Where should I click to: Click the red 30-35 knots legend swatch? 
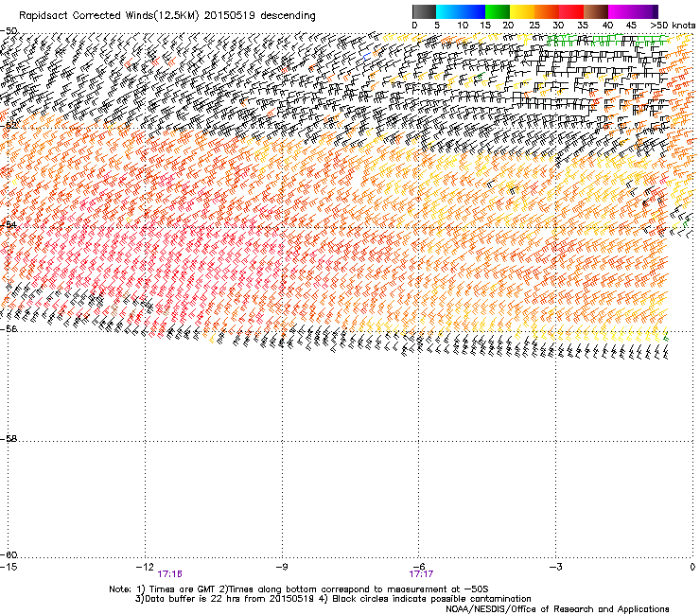coord(571,11)
